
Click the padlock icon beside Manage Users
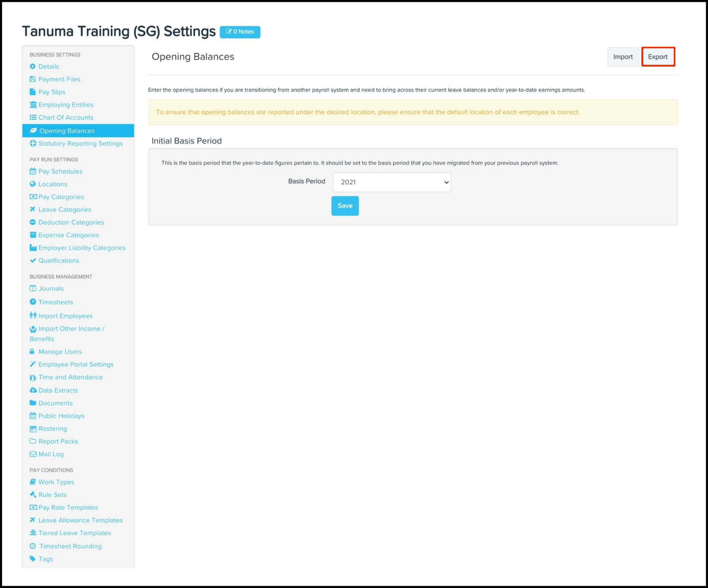(x=32, y=351)
